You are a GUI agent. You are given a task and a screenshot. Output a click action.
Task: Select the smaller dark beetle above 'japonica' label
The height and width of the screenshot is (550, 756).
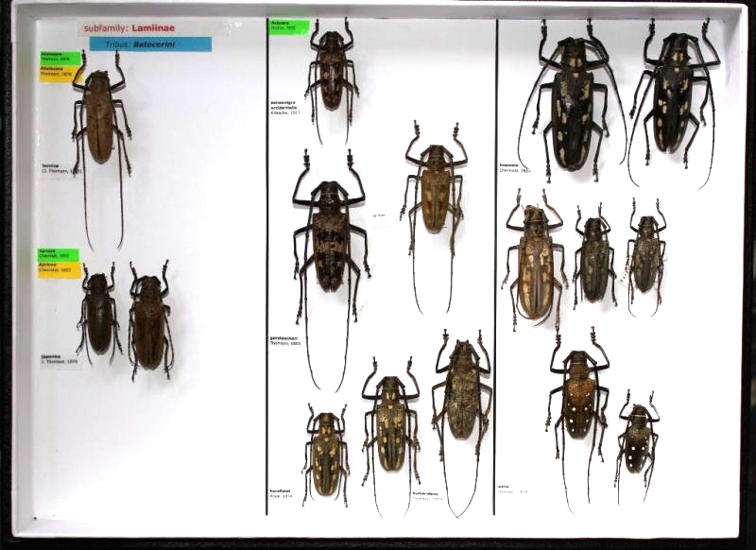point(97,321)
